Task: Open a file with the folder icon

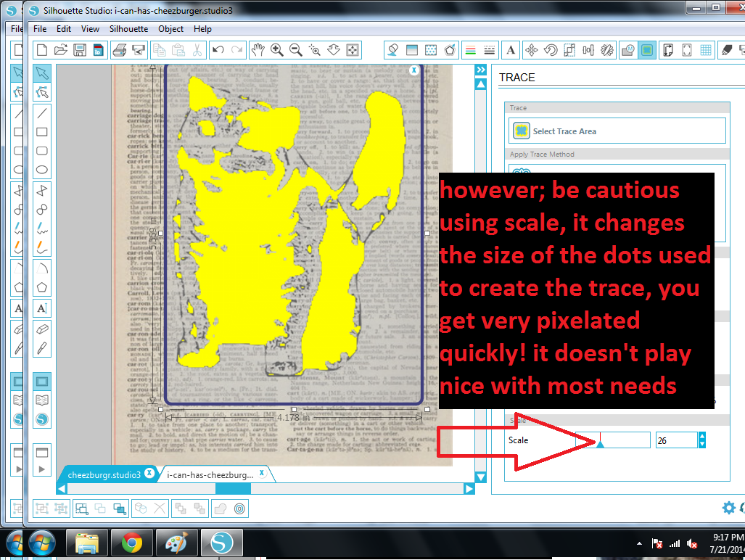Action: pos(61,50)
